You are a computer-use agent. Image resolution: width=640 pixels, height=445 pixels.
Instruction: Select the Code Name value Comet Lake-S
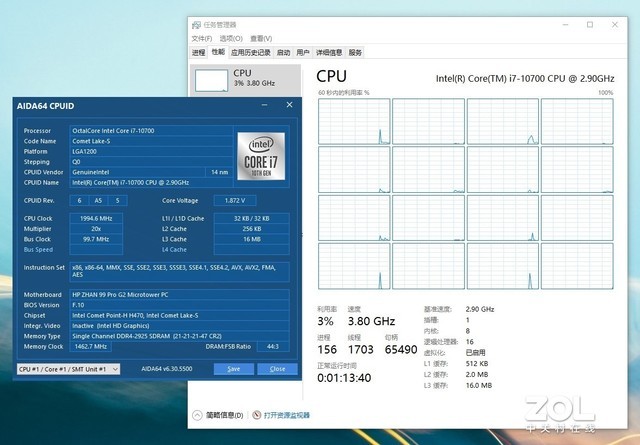151,141
